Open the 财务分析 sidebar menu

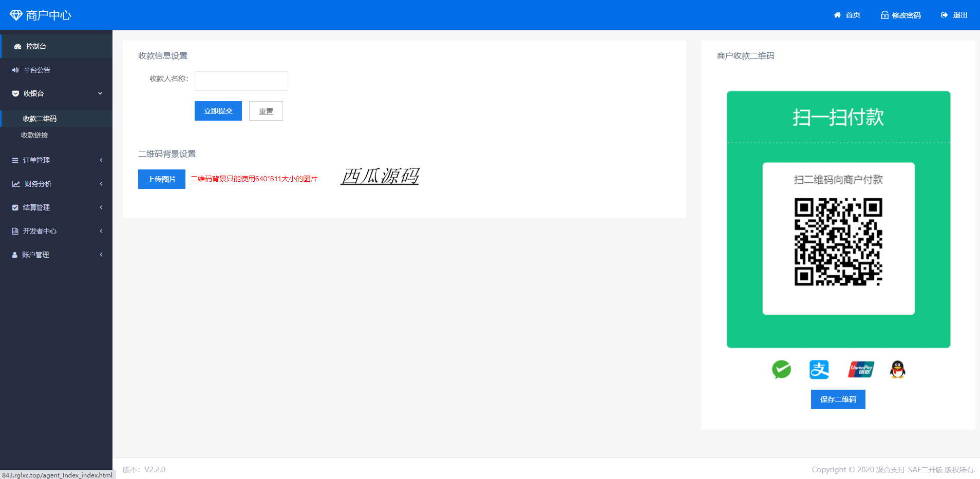[x=56, y=184]
